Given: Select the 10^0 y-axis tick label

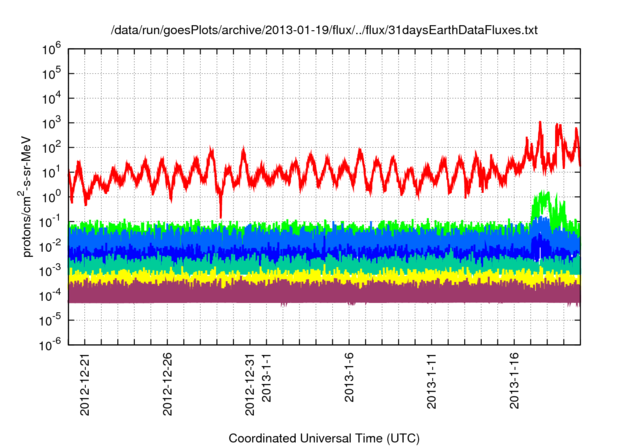Looking at the screenshot, I should coord(54,196).
